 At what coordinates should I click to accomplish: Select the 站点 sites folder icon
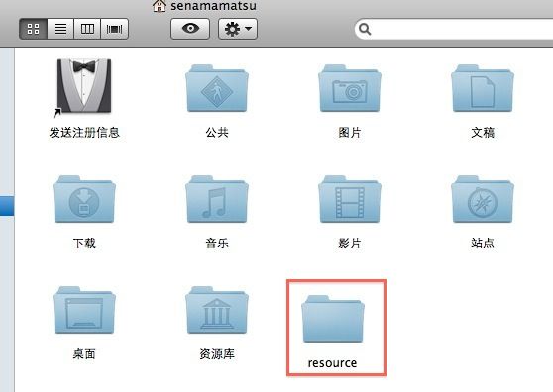click(x=483, y=199)
